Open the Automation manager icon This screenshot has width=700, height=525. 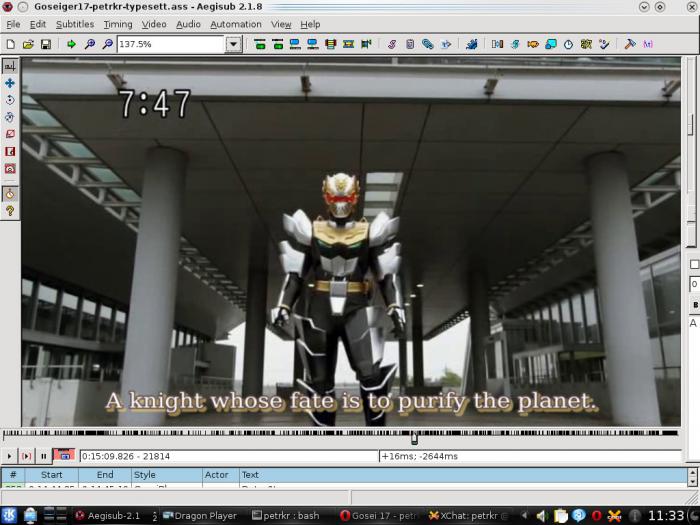(x=471, y=44)
